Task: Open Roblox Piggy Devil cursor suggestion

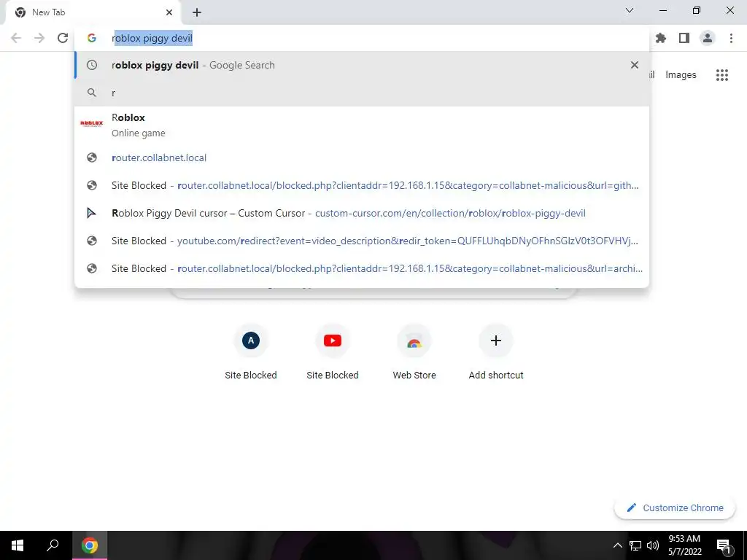Action: [362, 213]
